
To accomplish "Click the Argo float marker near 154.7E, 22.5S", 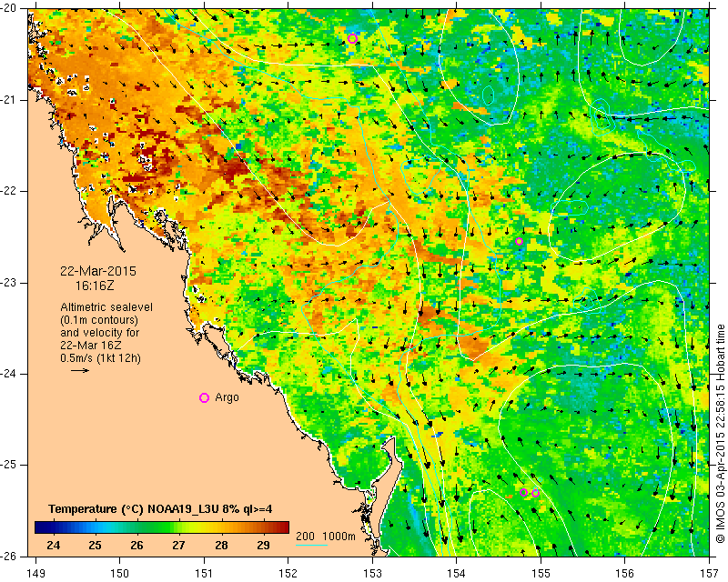I will 519,241.
